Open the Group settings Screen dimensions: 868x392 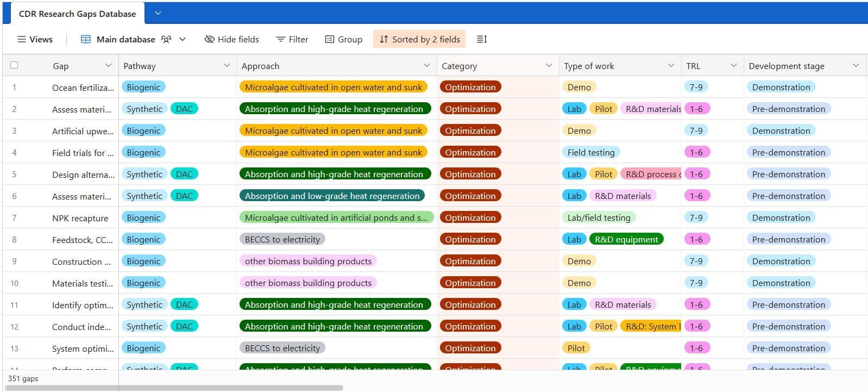344,39
